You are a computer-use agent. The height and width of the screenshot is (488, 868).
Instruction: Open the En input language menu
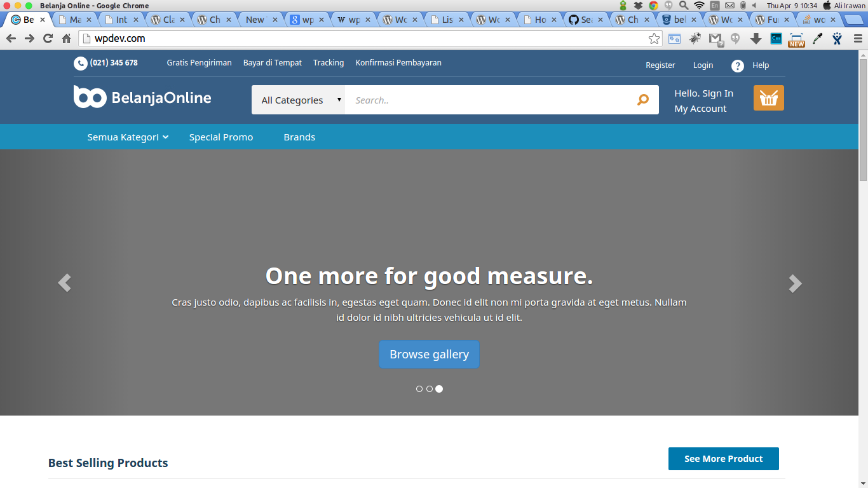point(715,5)
